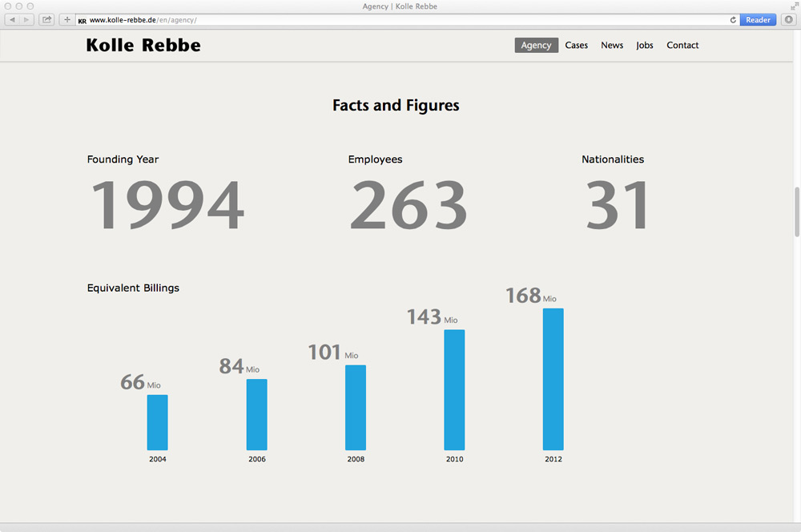The width and height of the screenshot is (801, 532).
Task: Select the 2004 bar showing 66 Mio
Action: click(x=158, y=422)
